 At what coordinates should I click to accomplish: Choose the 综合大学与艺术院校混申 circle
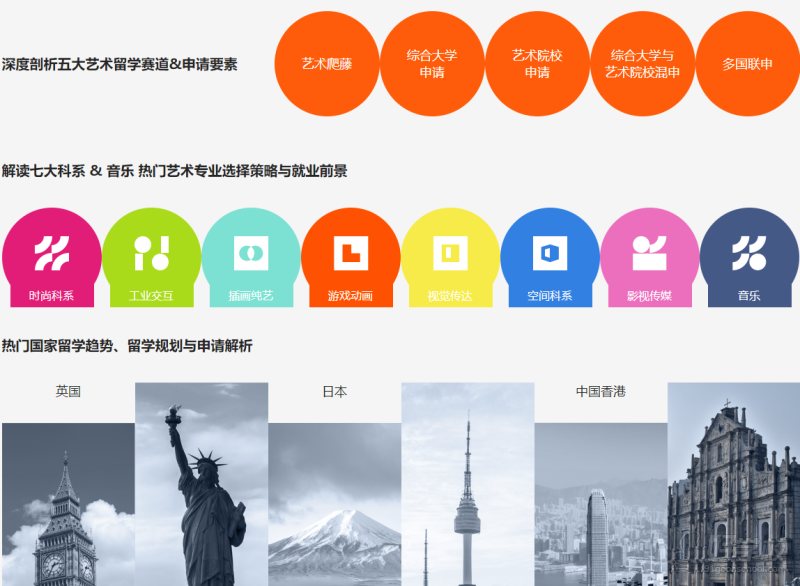coord(642,64)
